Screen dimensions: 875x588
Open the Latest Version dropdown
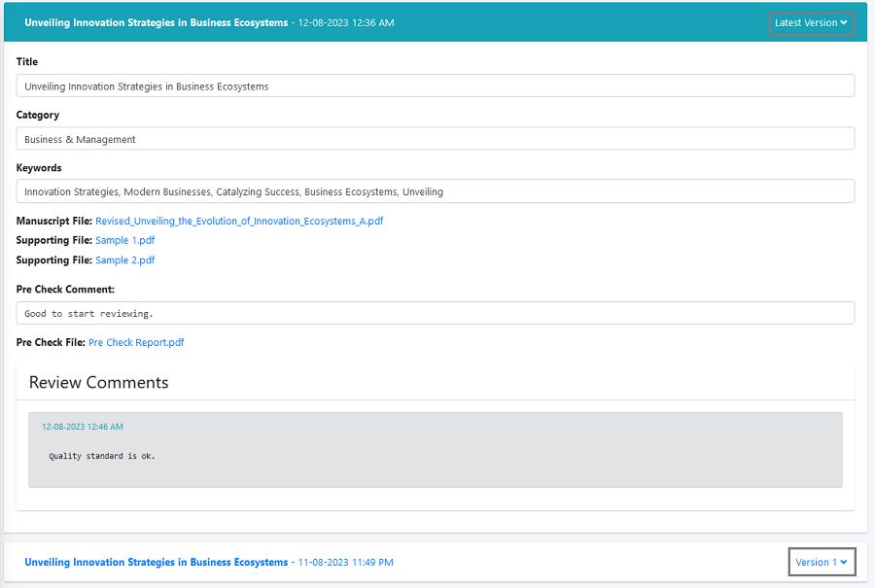pos(811,22)
